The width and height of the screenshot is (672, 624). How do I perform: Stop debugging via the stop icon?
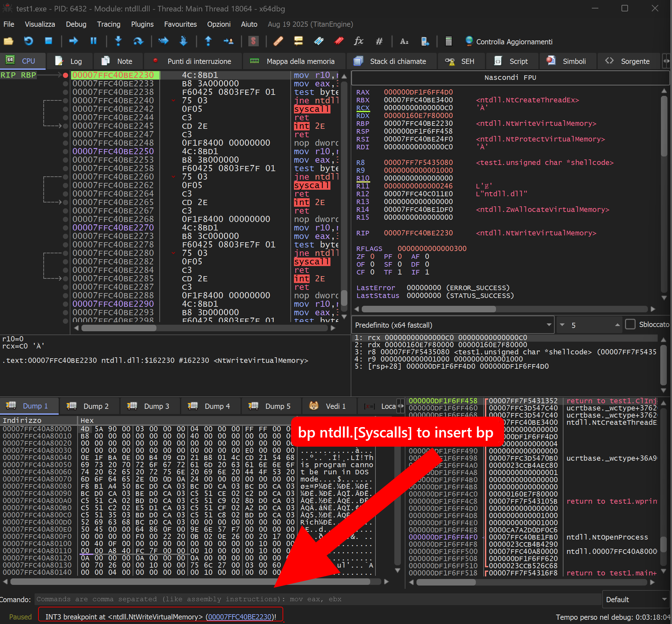(49, 41)
